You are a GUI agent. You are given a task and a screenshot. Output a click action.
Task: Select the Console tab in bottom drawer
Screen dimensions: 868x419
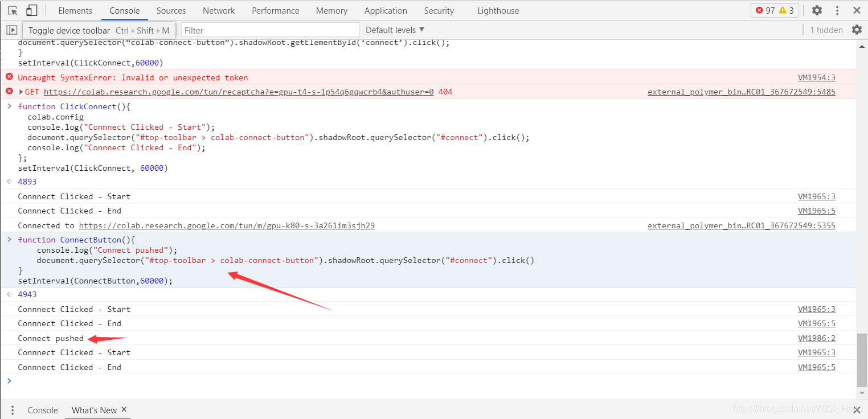pos(43,410)
